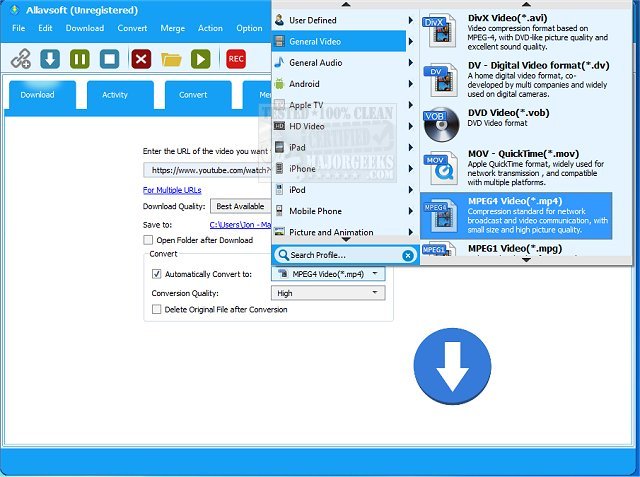Image resolution: width=640 pixels, height=477 pixels.
Task: Open the Action menu
Action: (210, 28)
